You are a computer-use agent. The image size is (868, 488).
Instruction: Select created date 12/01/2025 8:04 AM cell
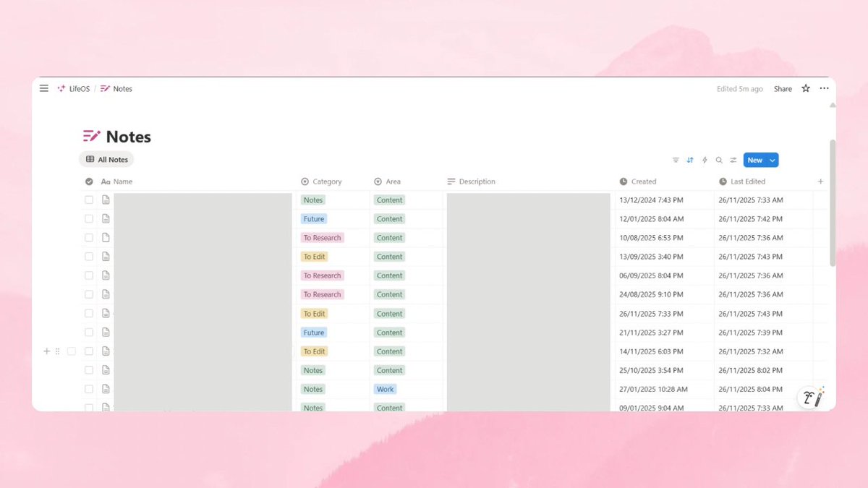point(652,218)
